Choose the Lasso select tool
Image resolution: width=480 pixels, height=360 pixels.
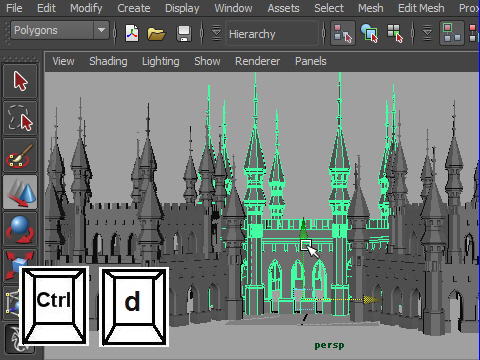20,118
